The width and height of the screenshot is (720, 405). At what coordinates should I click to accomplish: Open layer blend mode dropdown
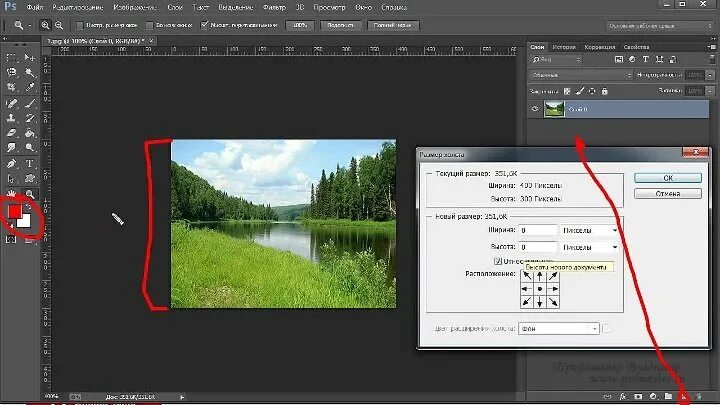[x=581, y=75]
